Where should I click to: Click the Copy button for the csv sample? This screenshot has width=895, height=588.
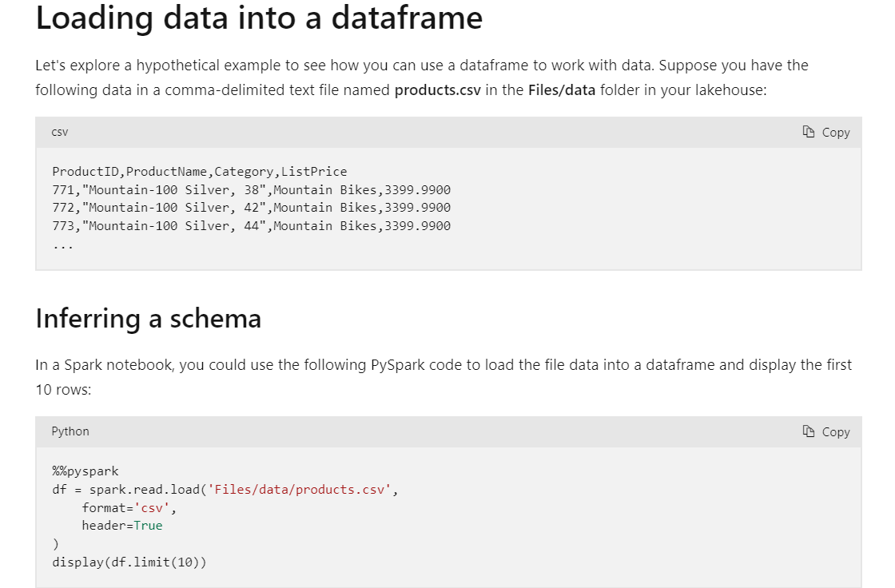point(826,132)
